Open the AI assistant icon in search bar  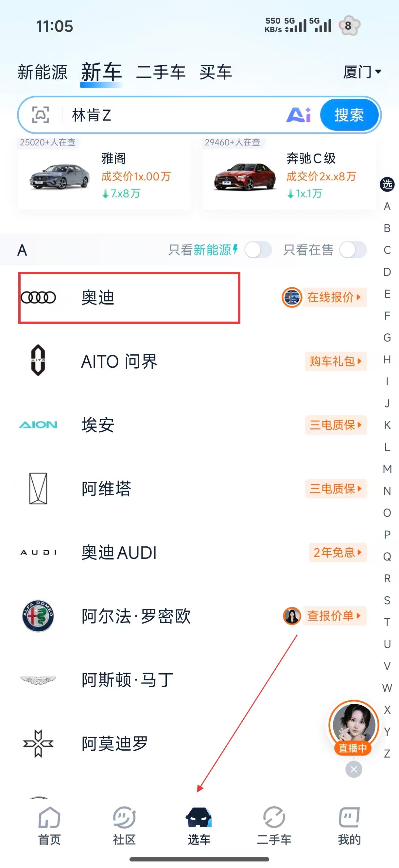(298, 115)
